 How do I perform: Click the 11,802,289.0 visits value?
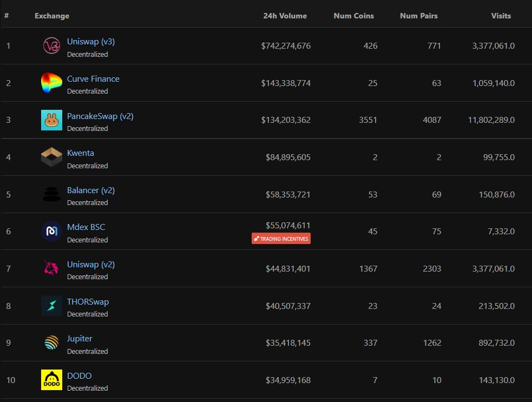pos(491,120)
